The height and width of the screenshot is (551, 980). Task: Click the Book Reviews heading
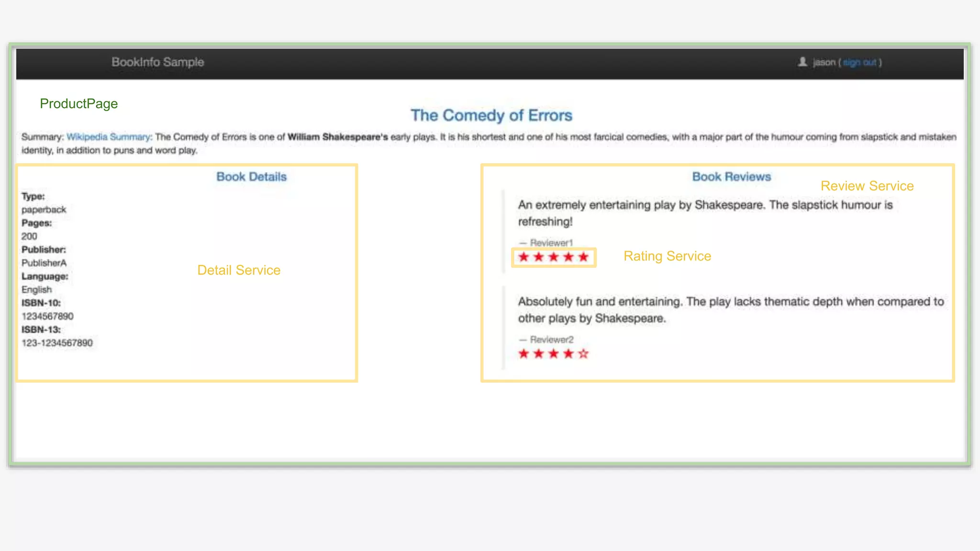[731, 176]
